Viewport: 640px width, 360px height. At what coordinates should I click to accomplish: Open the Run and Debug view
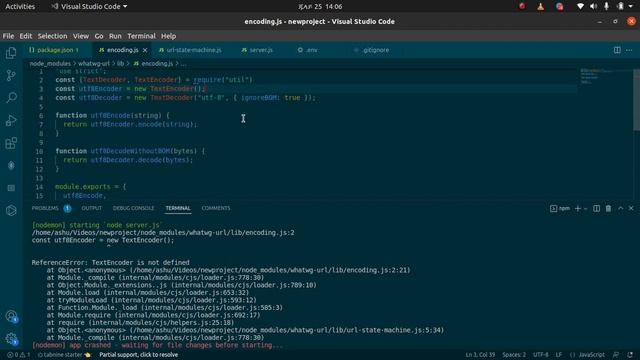11,120
